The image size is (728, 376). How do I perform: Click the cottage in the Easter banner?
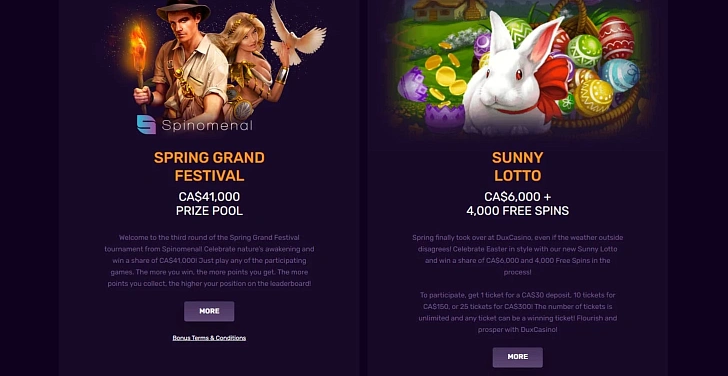click(x=445, y=10)
